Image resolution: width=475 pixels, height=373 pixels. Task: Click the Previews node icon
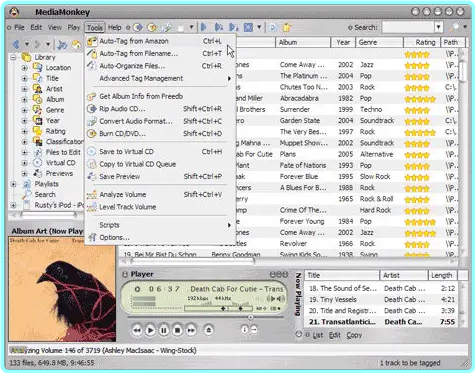(37, 173)
